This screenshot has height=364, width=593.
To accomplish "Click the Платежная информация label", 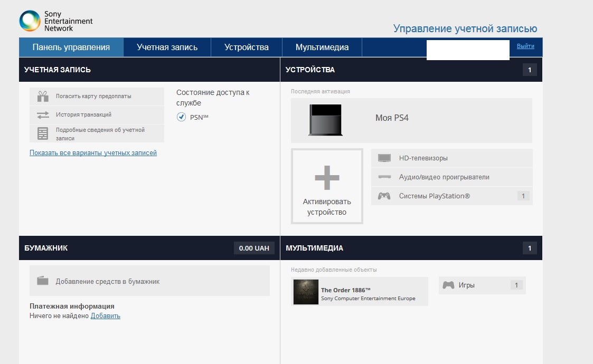I will (72, 306).
